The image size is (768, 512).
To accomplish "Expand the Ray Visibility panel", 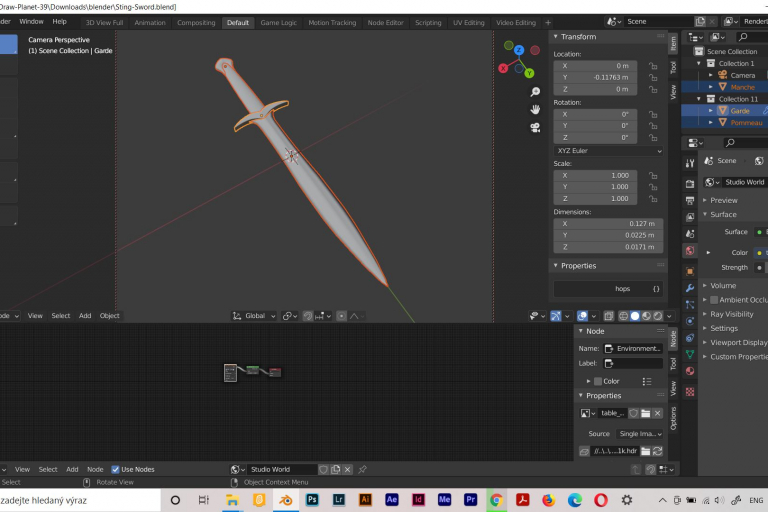I will (x=731, y=314).
